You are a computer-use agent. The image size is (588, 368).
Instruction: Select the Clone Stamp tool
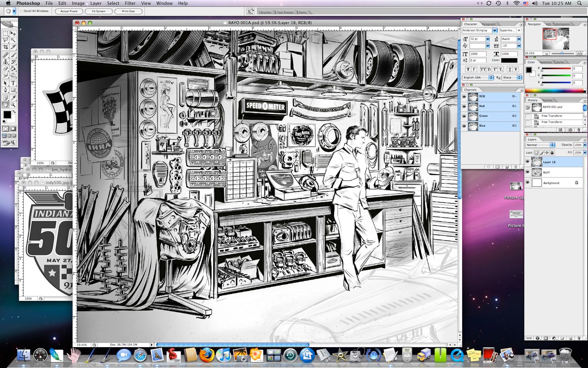(x=5, y=62)
